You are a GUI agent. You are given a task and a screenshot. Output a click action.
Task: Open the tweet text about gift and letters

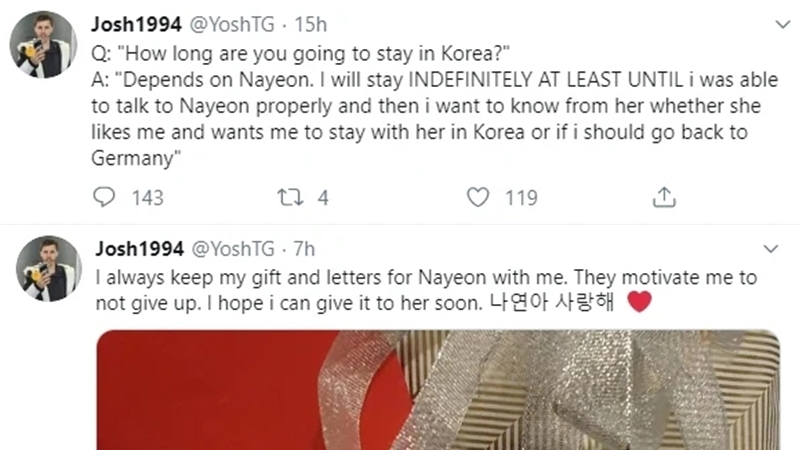400,289
